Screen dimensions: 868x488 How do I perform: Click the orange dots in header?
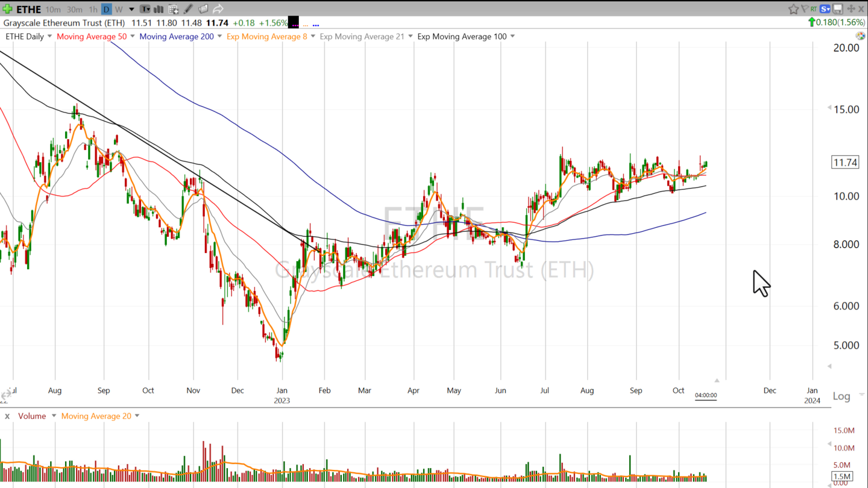(305, 25)
